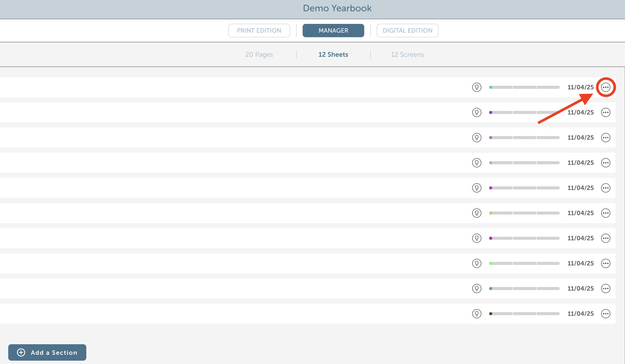Viewport: 625px width, 364px height.
Task: Click the progress bar with the violet dot
Action: [x=524, y=112]
